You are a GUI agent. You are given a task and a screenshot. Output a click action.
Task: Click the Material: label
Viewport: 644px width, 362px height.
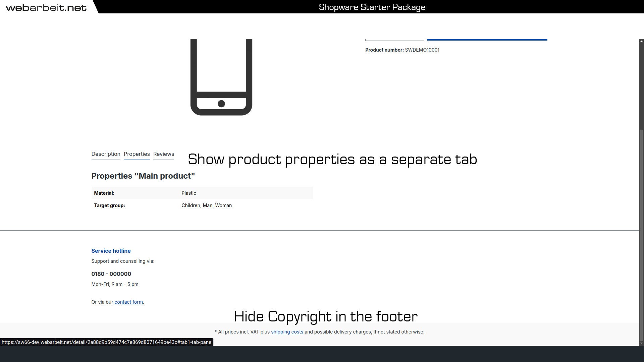pyautogui.click(x=104, y=193)
